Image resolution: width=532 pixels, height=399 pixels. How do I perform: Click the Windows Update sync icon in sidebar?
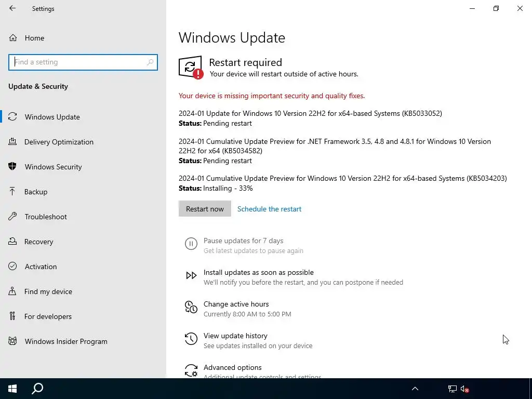pos(12,117)
